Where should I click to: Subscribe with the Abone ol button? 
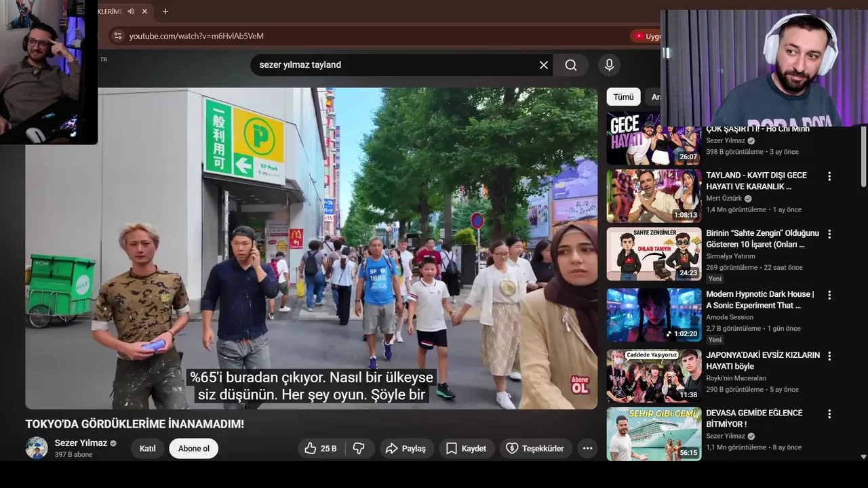193,449
